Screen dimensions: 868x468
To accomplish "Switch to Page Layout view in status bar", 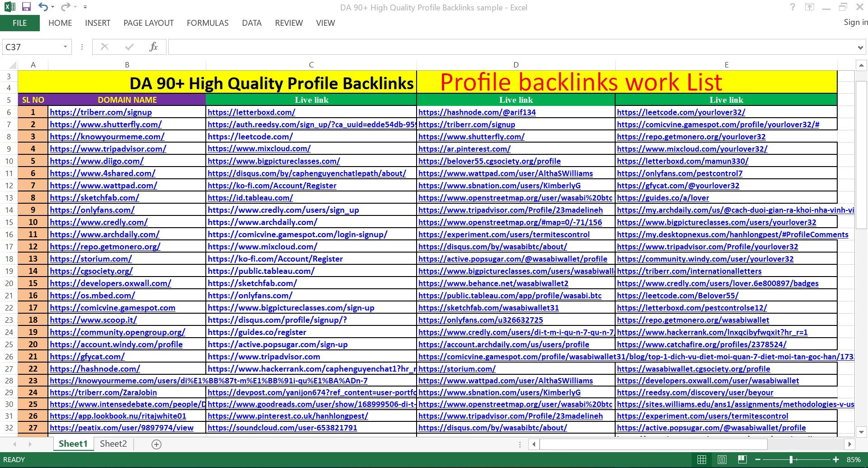I will [722, 459].
